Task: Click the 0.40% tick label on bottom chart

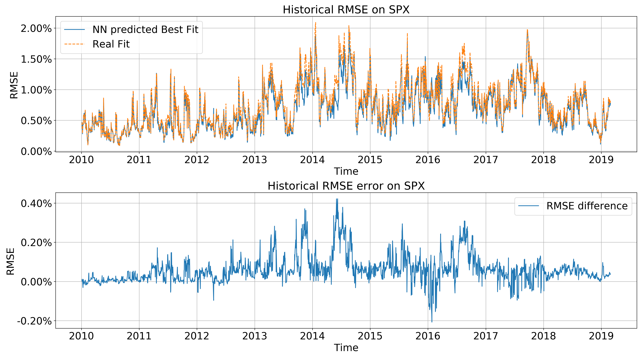Action: click(x=36, y=203)
